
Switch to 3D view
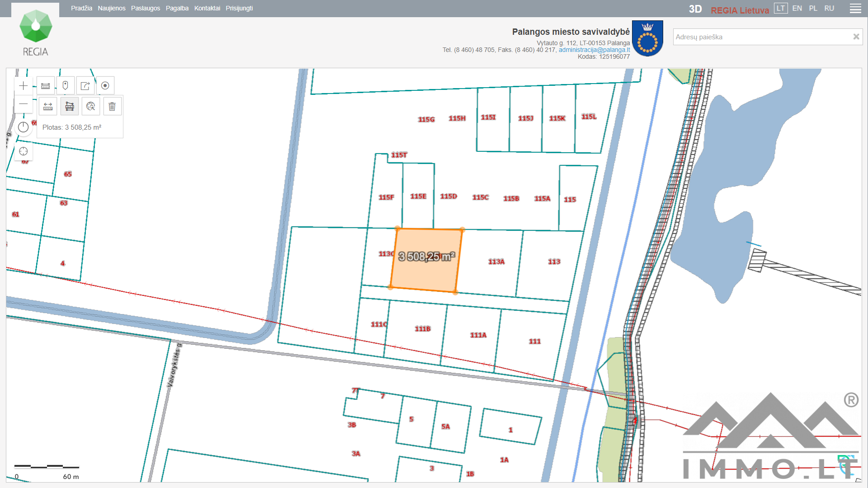click(695, 9)
